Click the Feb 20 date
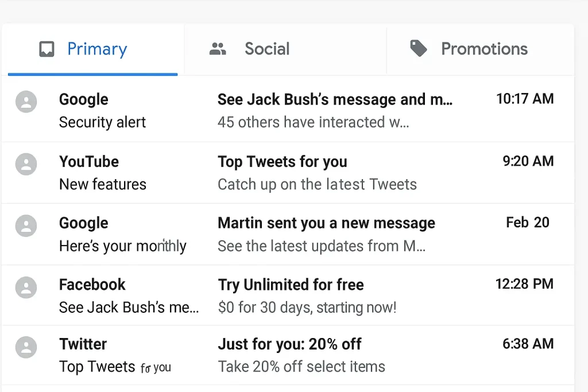This screenshot has width=588, height=392. (527, 223)
